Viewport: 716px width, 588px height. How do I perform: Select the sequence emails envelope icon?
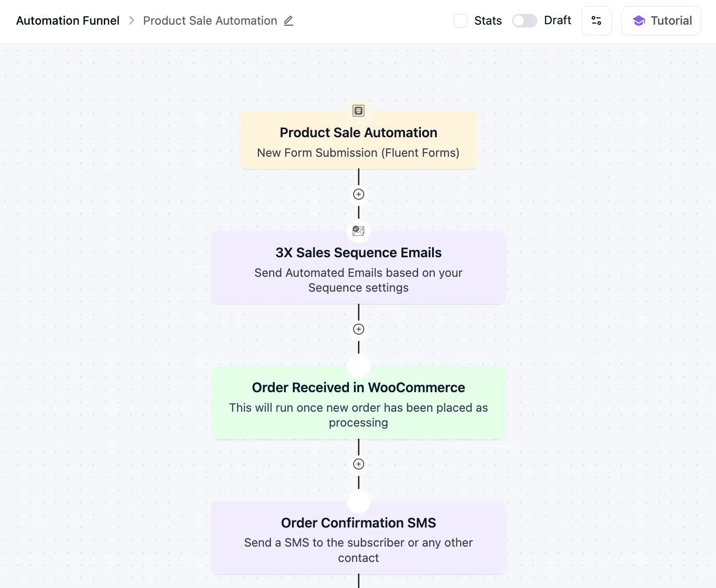click(x=358, y=231)
